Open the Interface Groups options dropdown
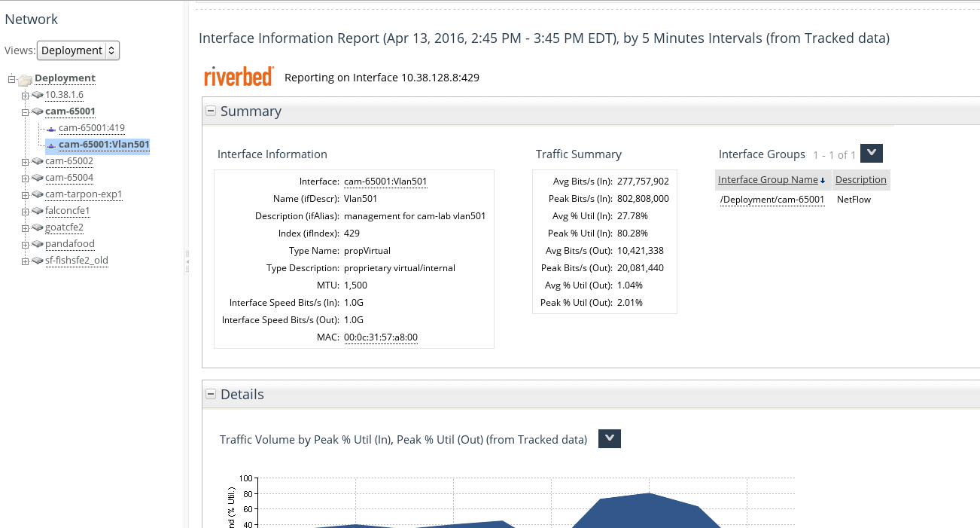 click(x=871, y=154)
